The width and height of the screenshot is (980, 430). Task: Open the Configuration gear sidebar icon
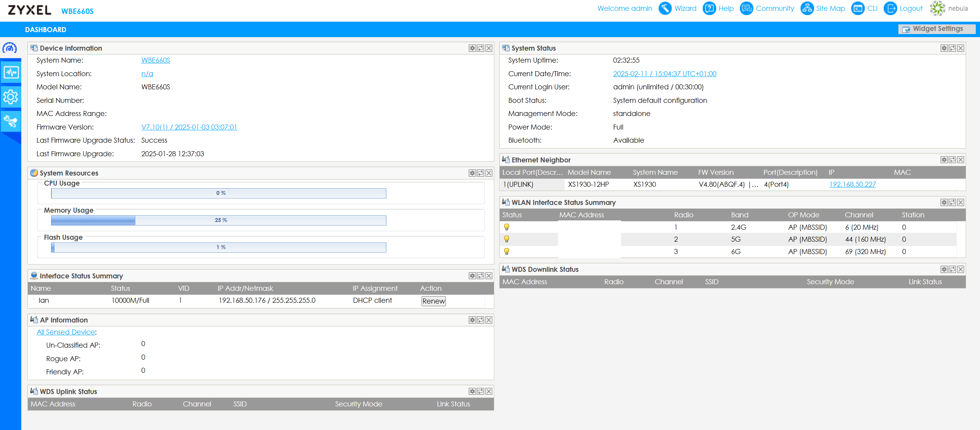pyautogui.click(x=11, y=97)
